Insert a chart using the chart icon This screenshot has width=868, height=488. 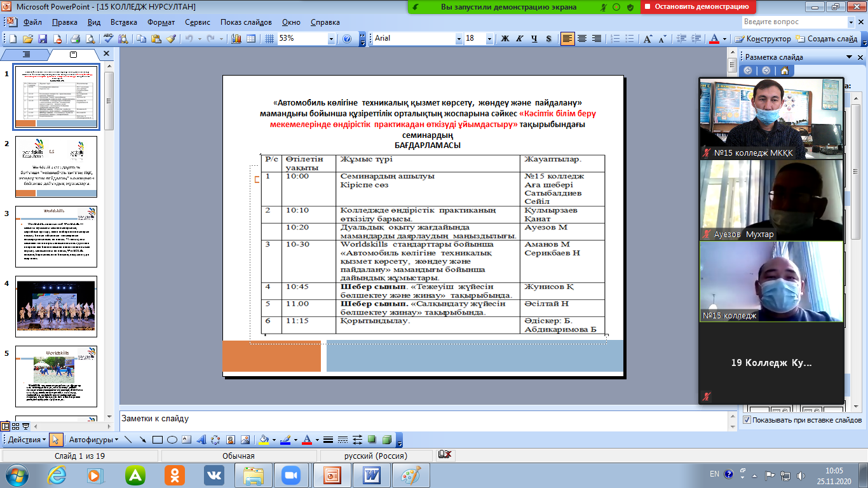(237, 39)
